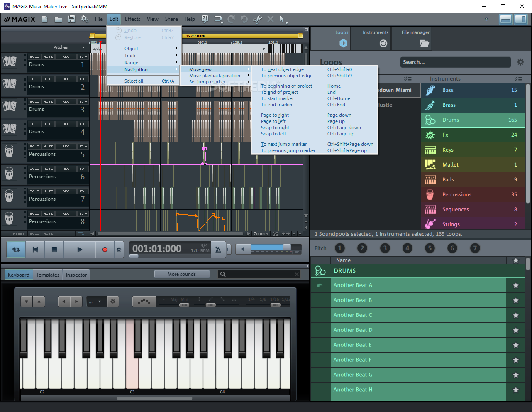Solo Percussions track 5
The height and width of the screenshot is (412, 532).
[x=34, y=147]
